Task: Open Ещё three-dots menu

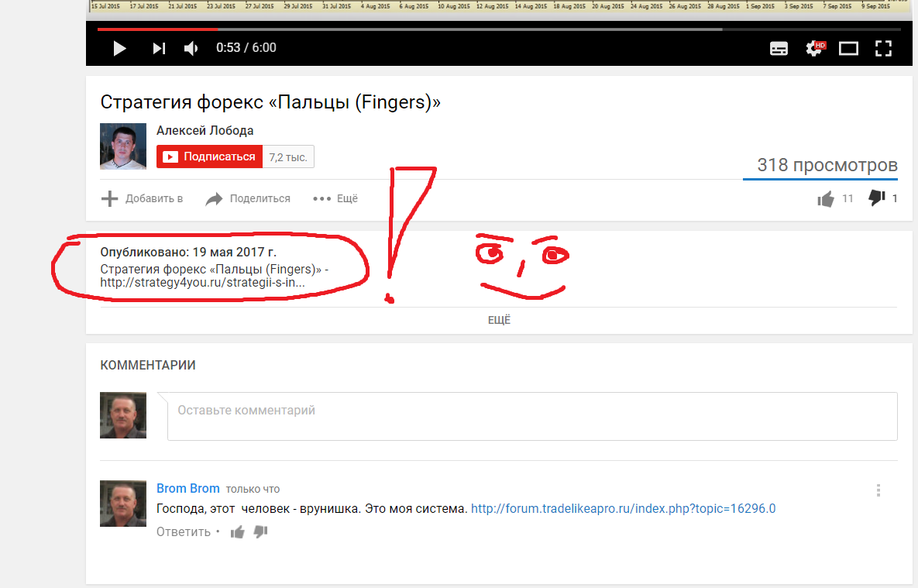Action: [335, 198]
